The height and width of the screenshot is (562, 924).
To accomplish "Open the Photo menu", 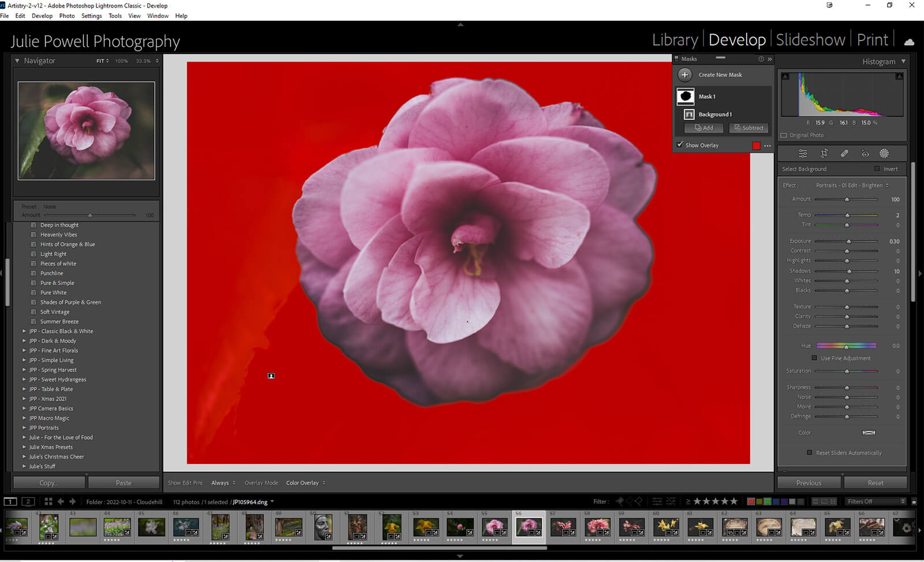I will click(x=67, y=16).
